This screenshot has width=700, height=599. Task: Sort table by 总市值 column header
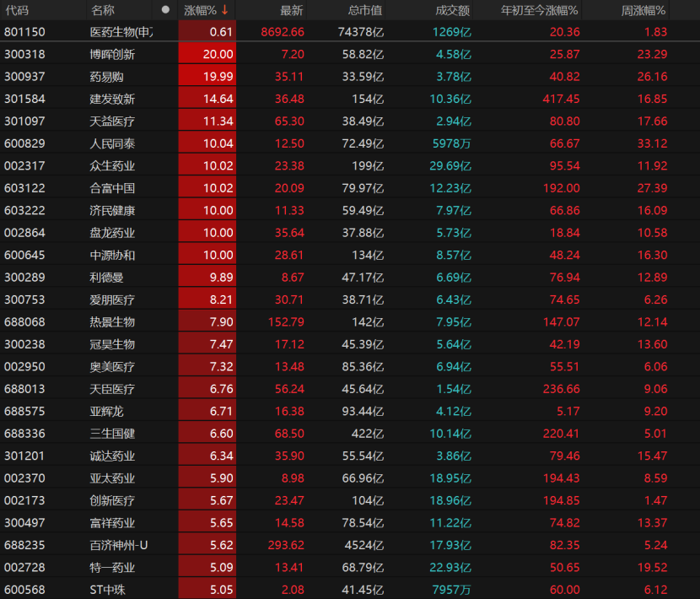(x=364, y=10)
